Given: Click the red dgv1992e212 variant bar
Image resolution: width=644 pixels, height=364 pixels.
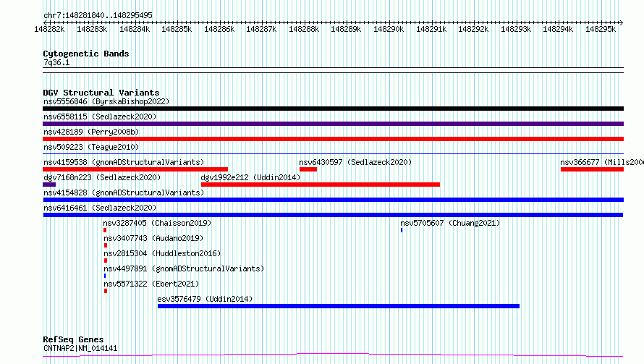Looking at the screenshot, I should pos(321,185).
